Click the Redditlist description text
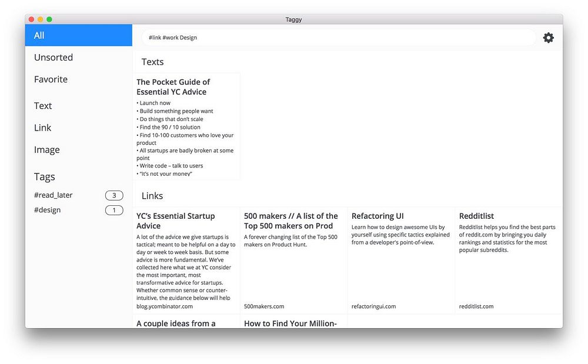 [x=507, y=238]
